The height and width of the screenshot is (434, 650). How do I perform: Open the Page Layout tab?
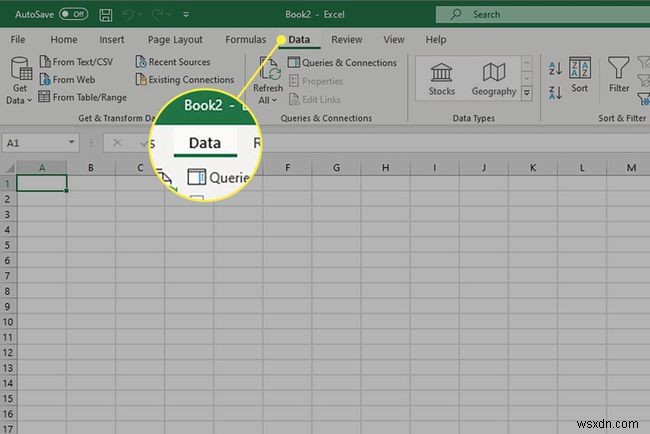[x=175, y=40]
